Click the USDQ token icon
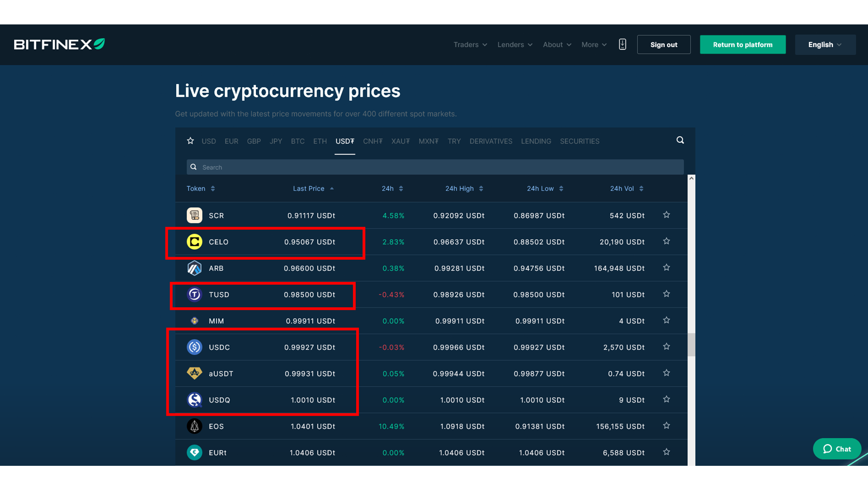868x488 pixels. click(x=194, y=400)
